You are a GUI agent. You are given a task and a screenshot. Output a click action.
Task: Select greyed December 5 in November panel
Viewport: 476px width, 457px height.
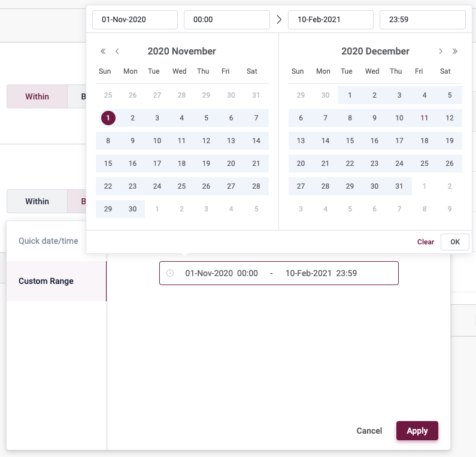pyautogui.click(x=256, y=209)
